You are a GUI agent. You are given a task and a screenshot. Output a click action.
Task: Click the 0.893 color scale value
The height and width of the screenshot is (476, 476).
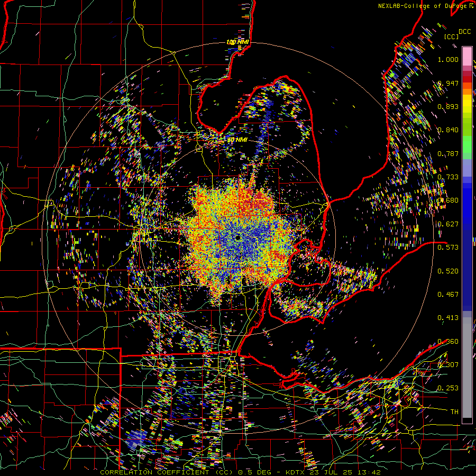click(448, 106)
